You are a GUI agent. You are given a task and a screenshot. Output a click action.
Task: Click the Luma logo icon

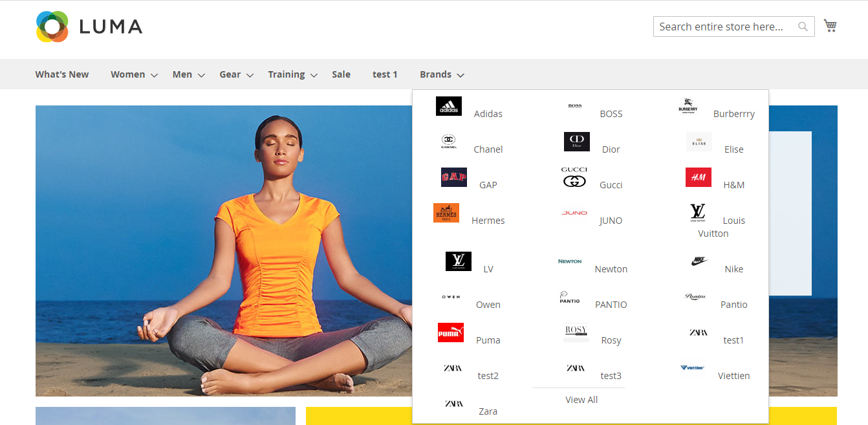click(52, 27)
